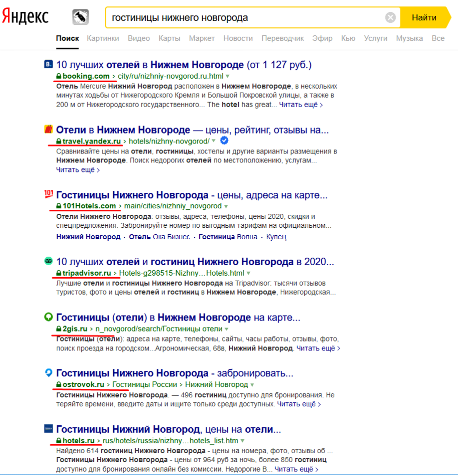Open the Карты tab

pos(170,38)
